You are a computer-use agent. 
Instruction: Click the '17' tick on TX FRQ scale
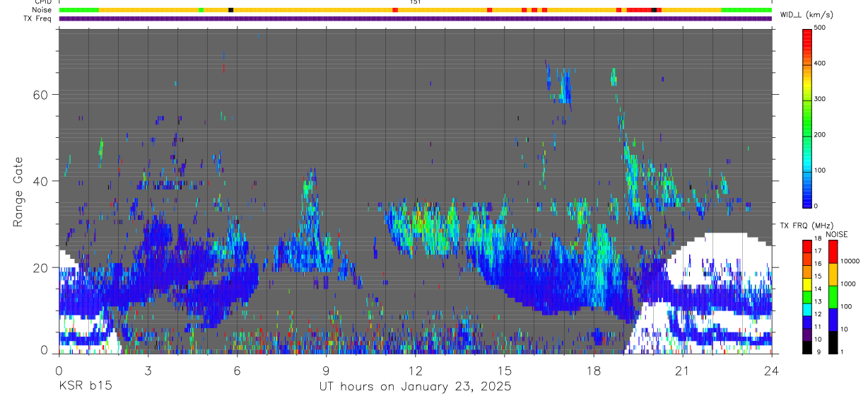point(818,252)
